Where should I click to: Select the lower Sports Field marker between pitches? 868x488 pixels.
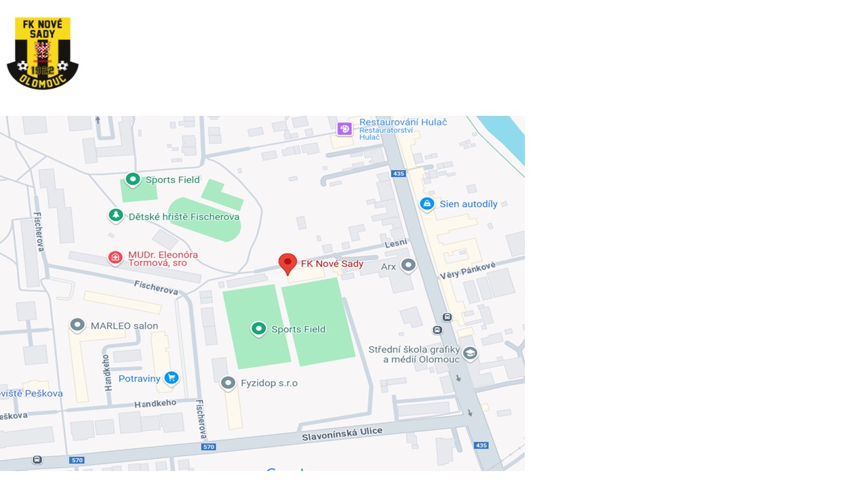coord(258,329)
